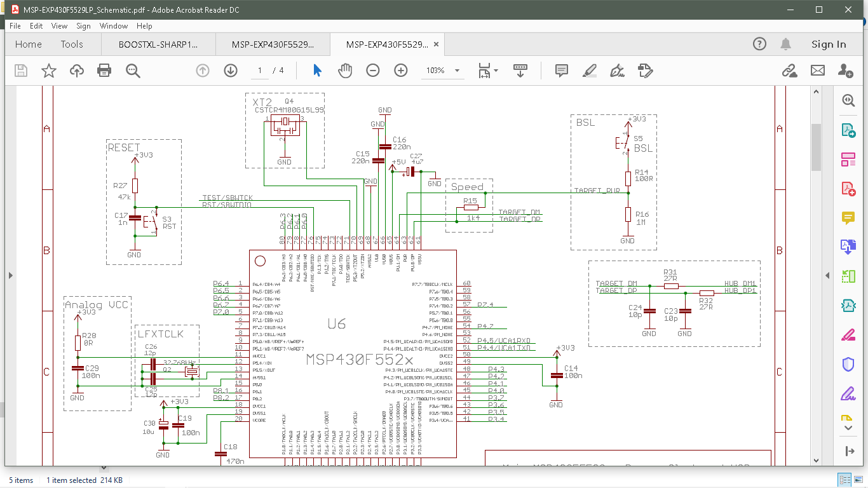The image size is (868, 488).
Task: Click the page number input field
Action: [x=259, y=71]
